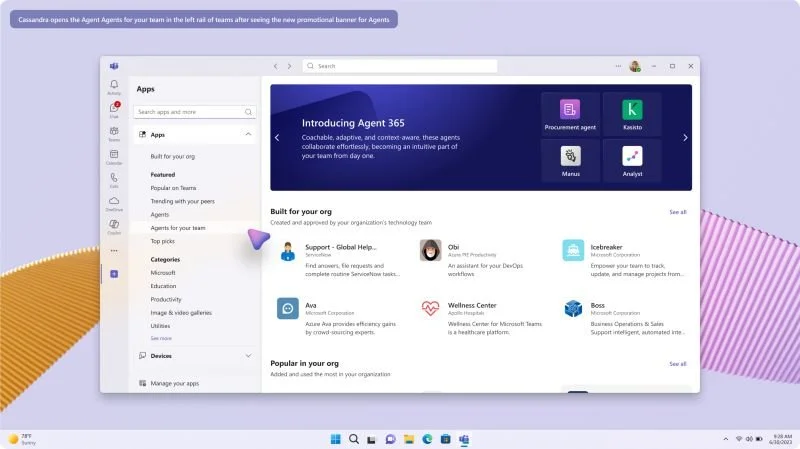The height and width of the screenshot is (449, 800).
Task: Click See more under Categories
Action: [x=161, y=338]
